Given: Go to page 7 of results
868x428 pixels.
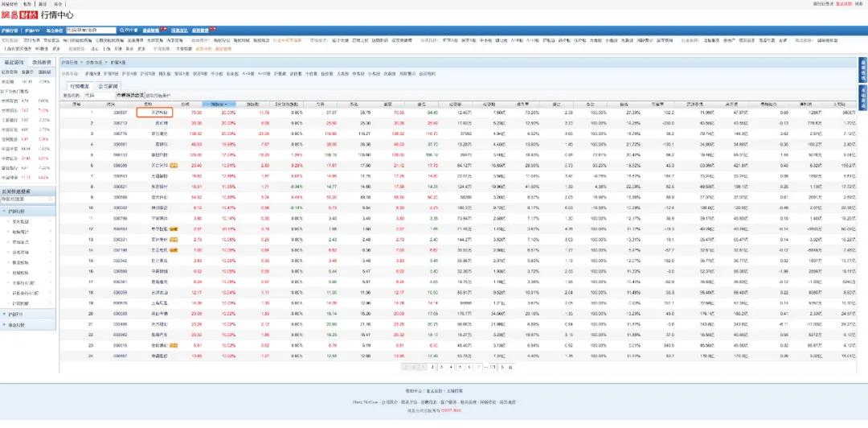Looking at the screenshot, I should click(x=479, y=367).
